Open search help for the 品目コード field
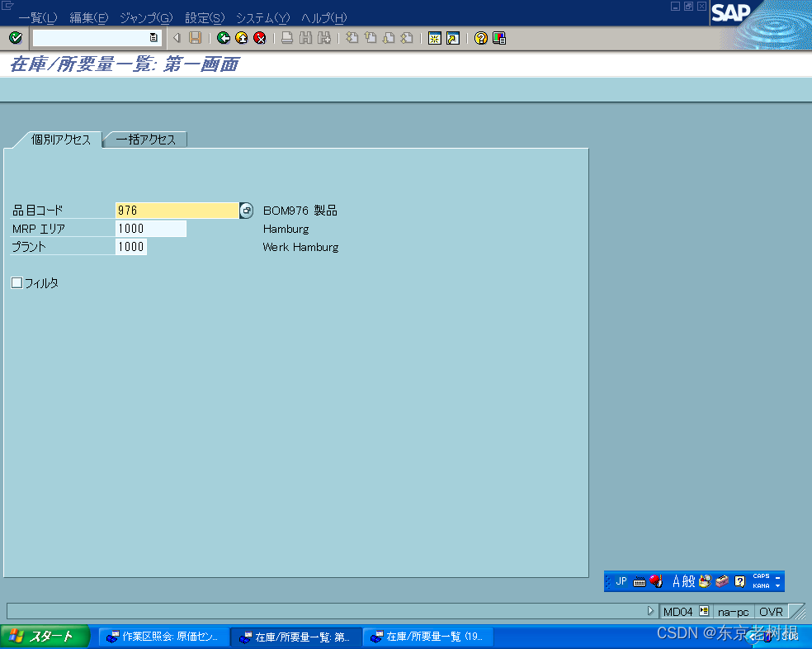 click(x=246, y=210)
